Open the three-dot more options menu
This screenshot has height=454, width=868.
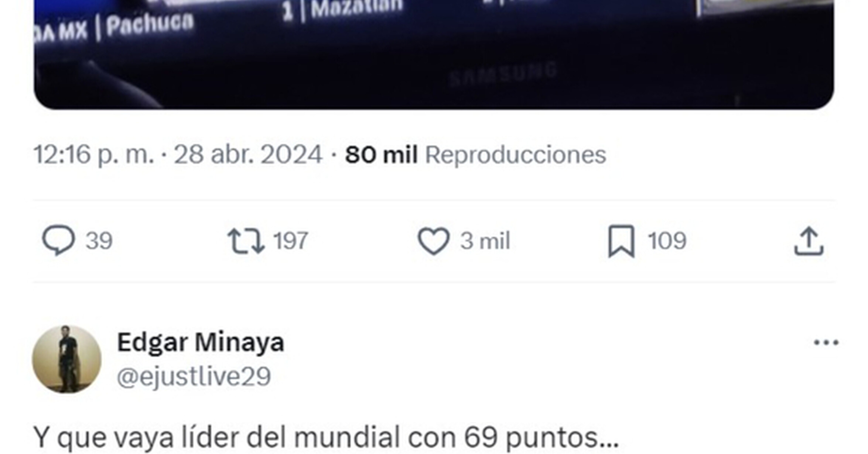pyautogui.click(x=826, y=343)
